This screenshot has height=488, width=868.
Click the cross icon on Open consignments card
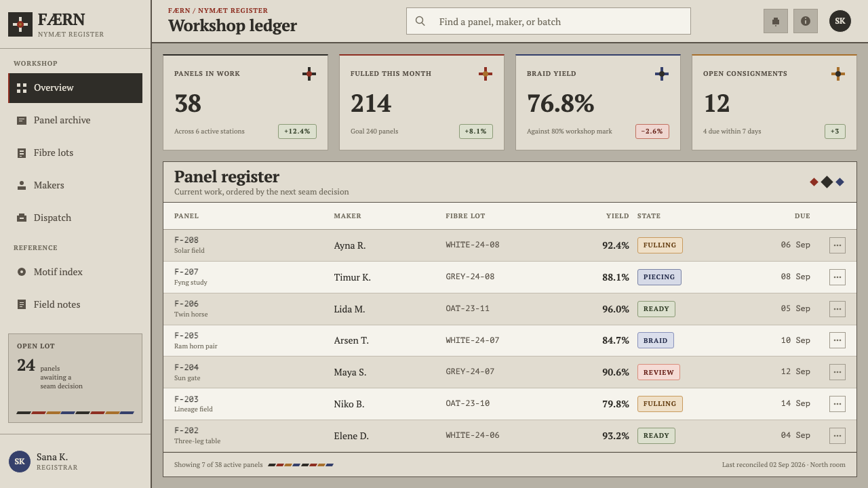(838, 74)
